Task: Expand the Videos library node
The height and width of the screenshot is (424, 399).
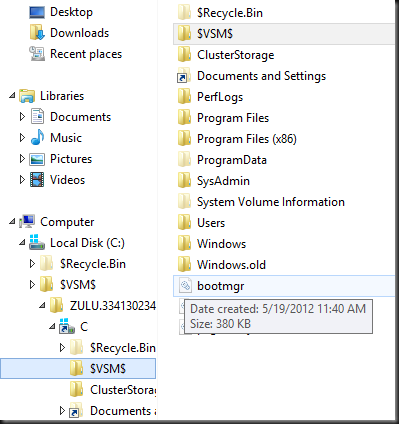Action: tap(22, 180)
